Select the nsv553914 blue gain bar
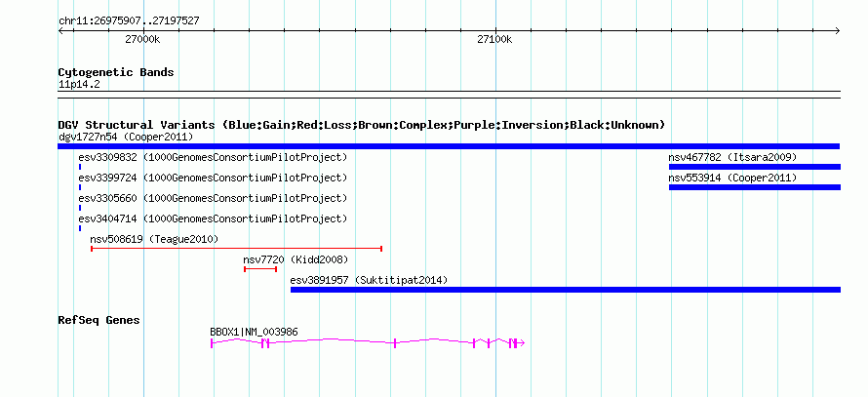Viewport: 868px width, 397px height. click(755, 187)
